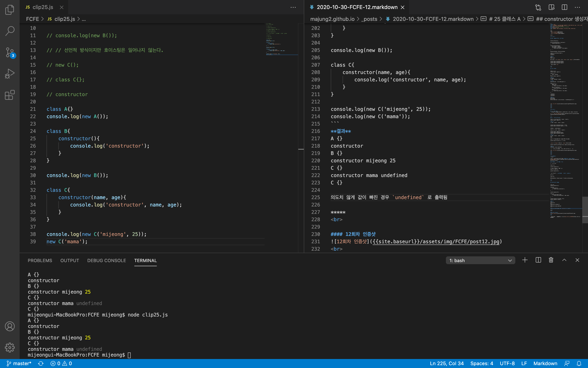The height and width of the screenshot is (368, 588).
Task: Click FCFE breadcrumb in left editor
Action: pyautogui.click(x=32, y=19)
